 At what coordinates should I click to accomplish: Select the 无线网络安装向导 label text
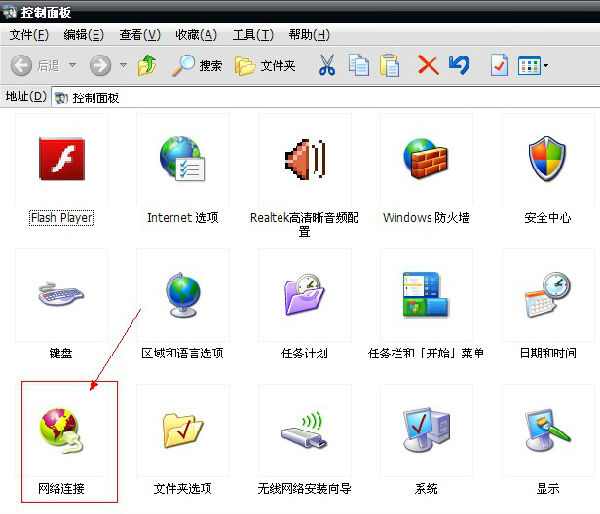[305, 489]
